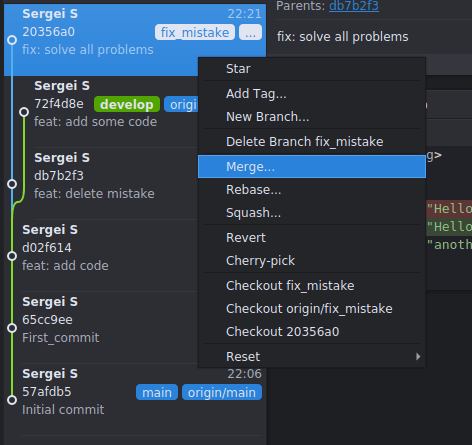Click the graph node of commit 72f4d8e

pos(24,112)
